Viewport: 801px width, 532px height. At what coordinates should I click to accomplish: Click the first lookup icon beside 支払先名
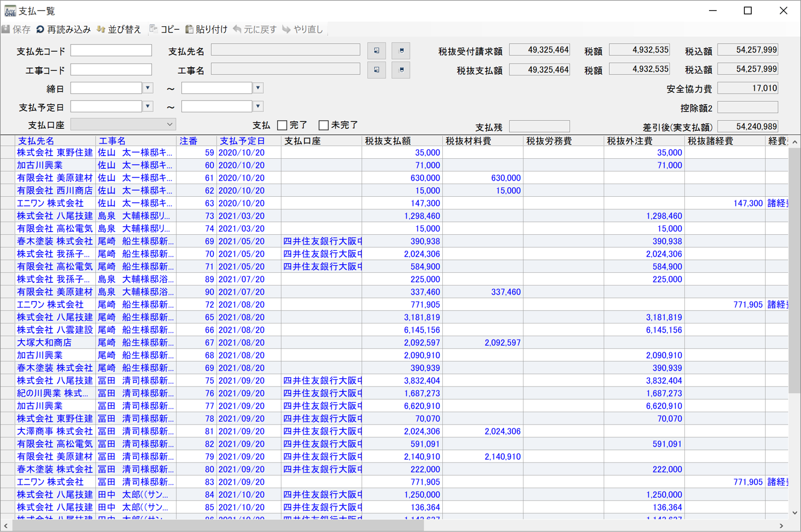(x=376, y=51)
